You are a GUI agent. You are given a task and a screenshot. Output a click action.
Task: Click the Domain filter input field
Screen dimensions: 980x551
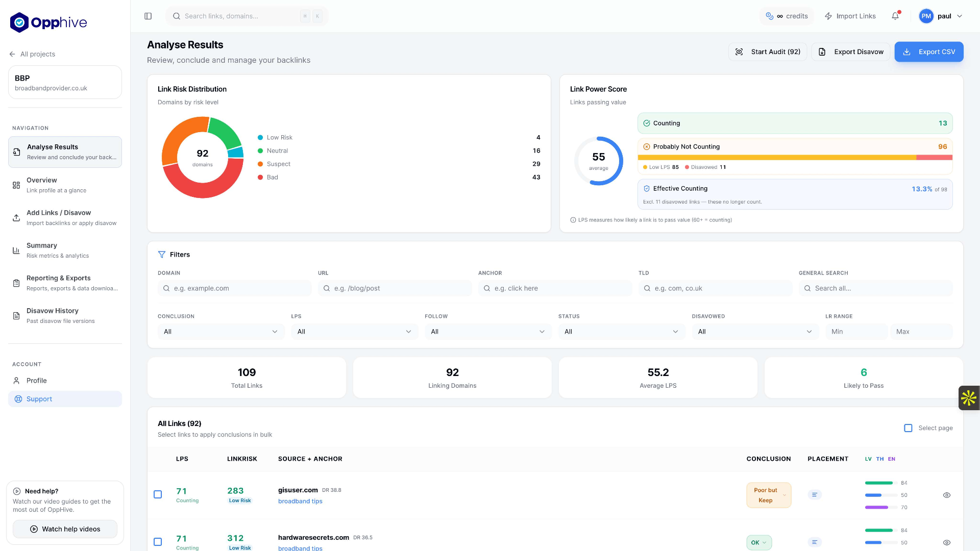235,288
